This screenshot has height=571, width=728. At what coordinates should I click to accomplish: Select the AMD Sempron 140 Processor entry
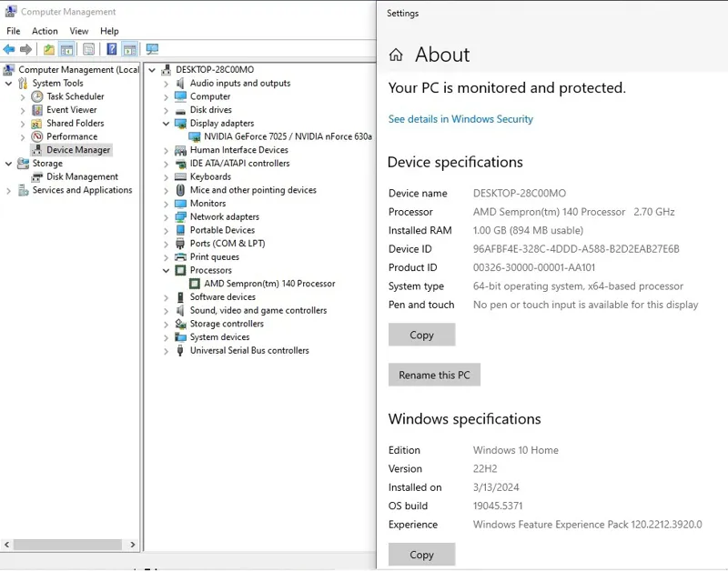tap(269, 284)
